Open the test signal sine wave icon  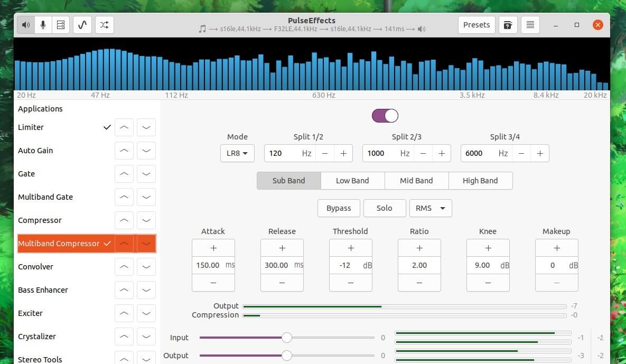pos(82,24)
